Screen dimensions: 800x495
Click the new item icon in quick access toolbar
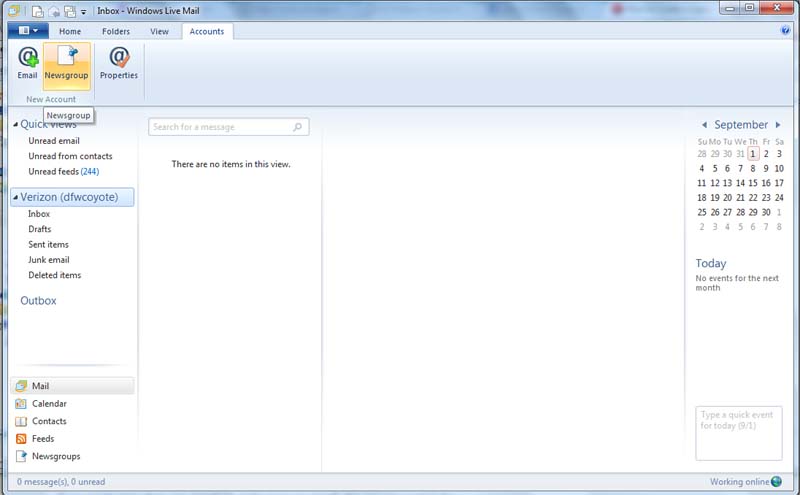pyautogui.click(x=37, y=11)
